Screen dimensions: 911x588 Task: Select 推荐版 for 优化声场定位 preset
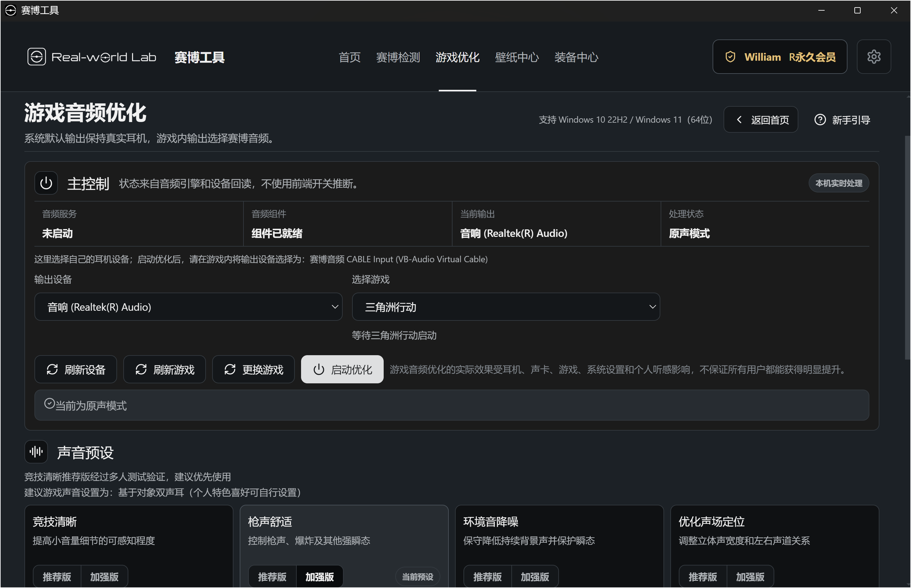pyautogui.click(x=703, y=576)
